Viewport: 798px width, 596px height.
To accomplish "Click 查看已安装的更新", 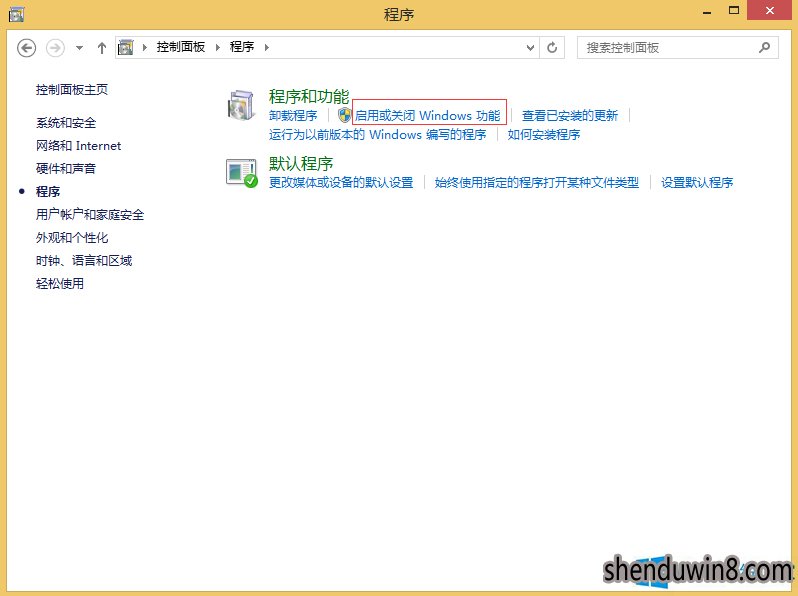I will click(x=569, y=116).
